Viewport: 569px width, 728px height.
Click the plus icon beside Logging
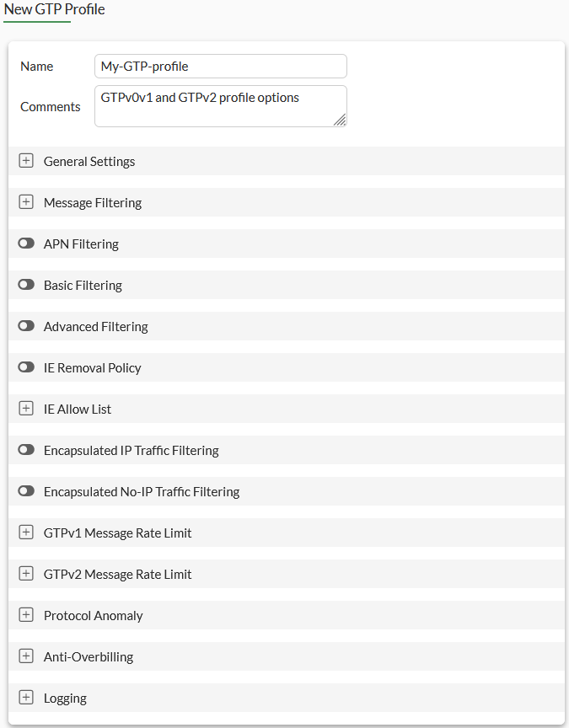point(26,698)
